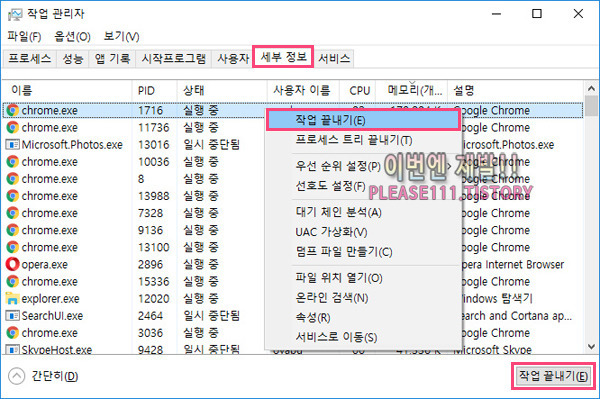Click the scrollbar down arrow

(591, 347)
